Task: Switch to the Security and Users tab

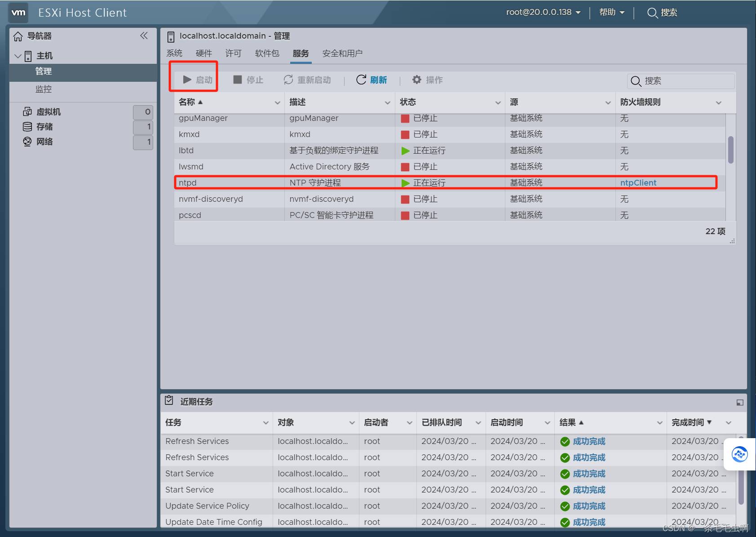Action: pos(342,53)
